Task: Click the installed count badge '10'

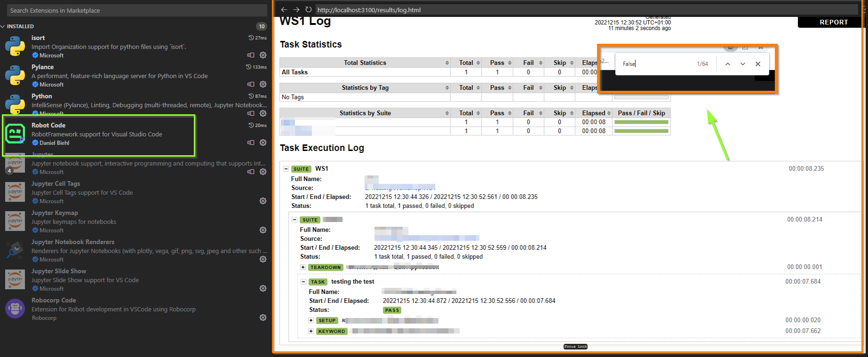Action: coord(262,26)
